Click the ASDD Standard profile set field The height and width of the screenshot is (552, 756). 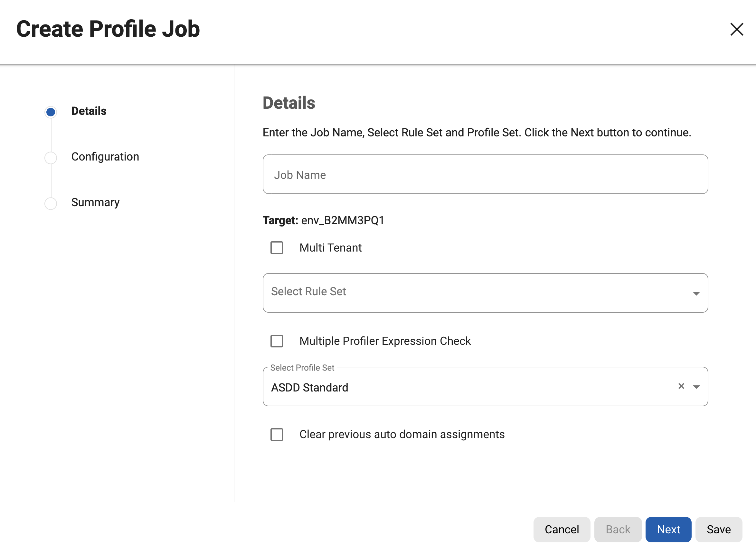[x=468, y=388]
